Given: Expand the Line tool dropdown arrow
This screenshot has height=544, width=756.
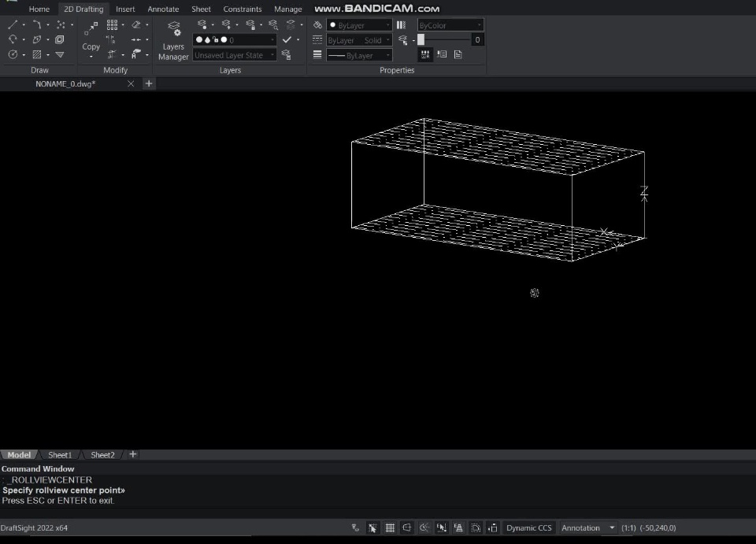Looking at the screenshot, I should (24, 25).
